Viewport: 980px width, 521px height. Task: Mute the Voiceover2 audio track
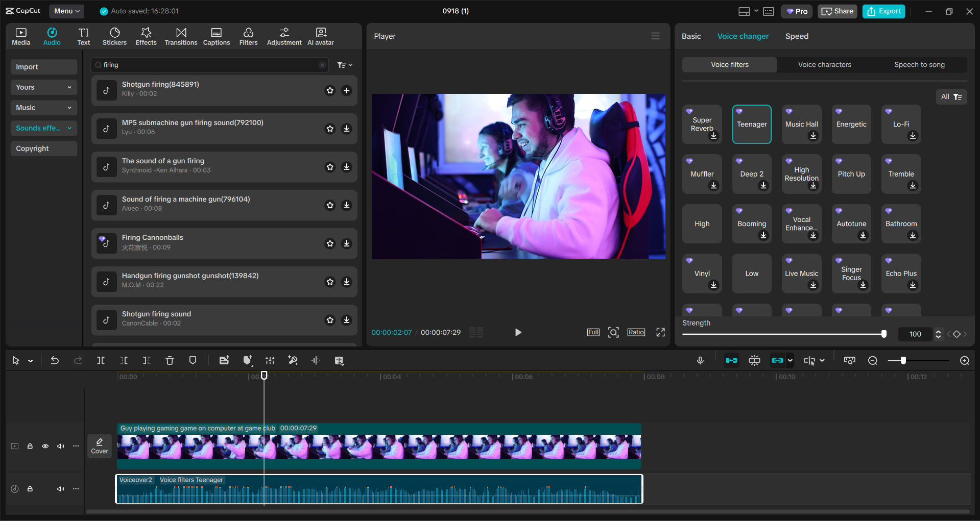point(60,488)
